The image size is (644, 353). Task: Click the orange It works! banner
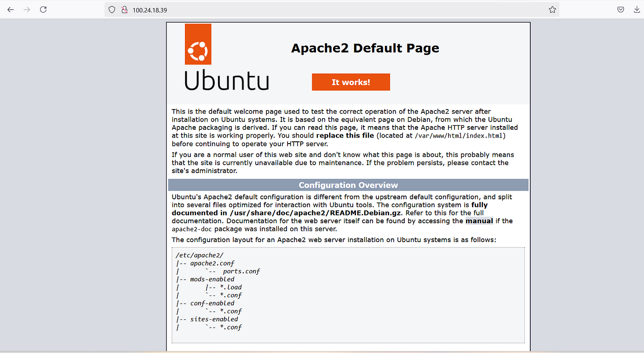click(351, 82)
